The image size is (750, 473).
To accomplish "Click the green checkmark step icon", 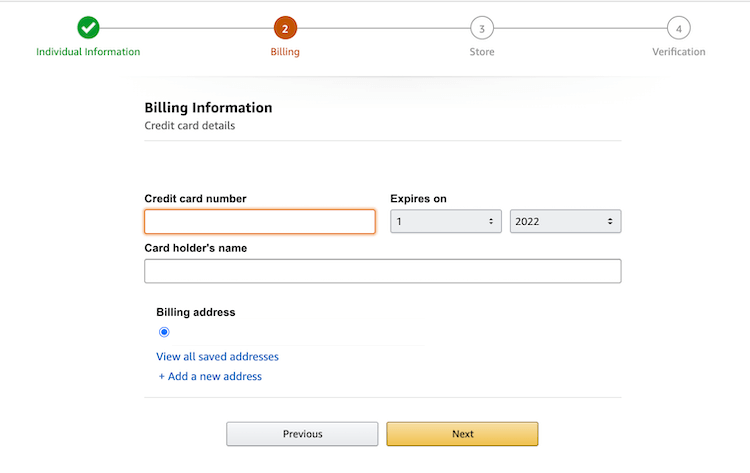I will tap(88, 28).
